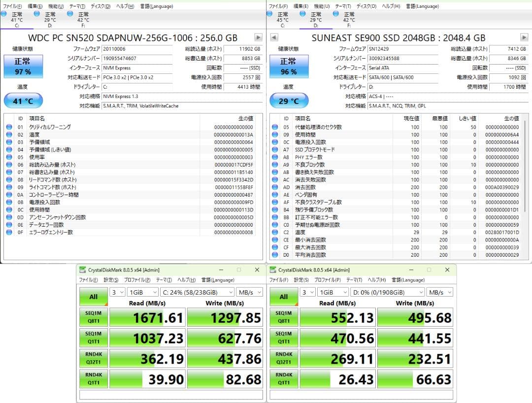Click the 41°C temperature indicator of SN520

(x=23, y=100)
